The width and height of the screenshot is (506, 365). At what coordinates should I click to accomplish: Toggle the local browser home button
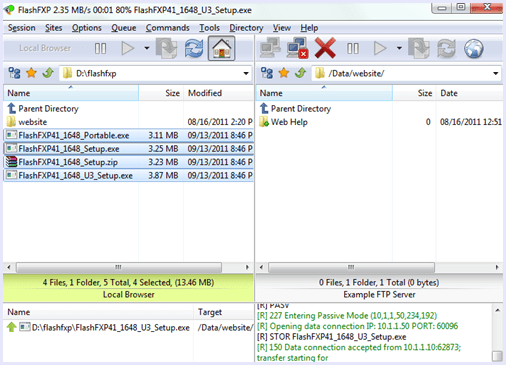tap(222, 49)
